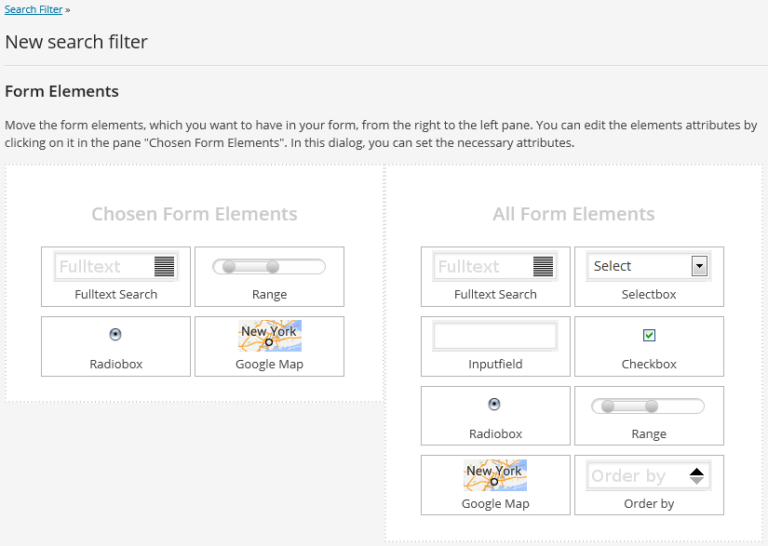
Task: Click Range slider in All Form Elements
Action: tap(648, 406)
